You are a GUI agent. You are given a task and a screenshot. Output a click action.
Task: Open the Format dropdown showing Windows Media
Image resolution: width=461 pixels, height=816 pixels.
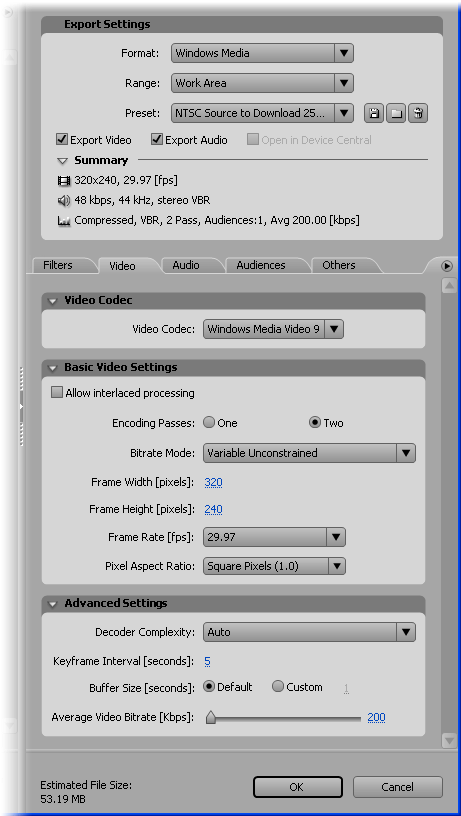(262, 53)
